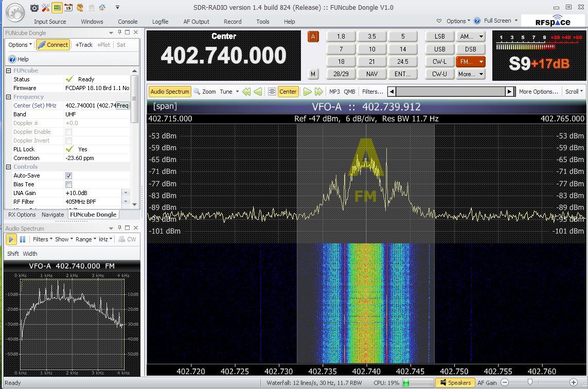This screenshot has height=389, width=588.
Task: Click the calendar icon in quick toolbar
Action: pyautogui.click(x=68, y=8)
